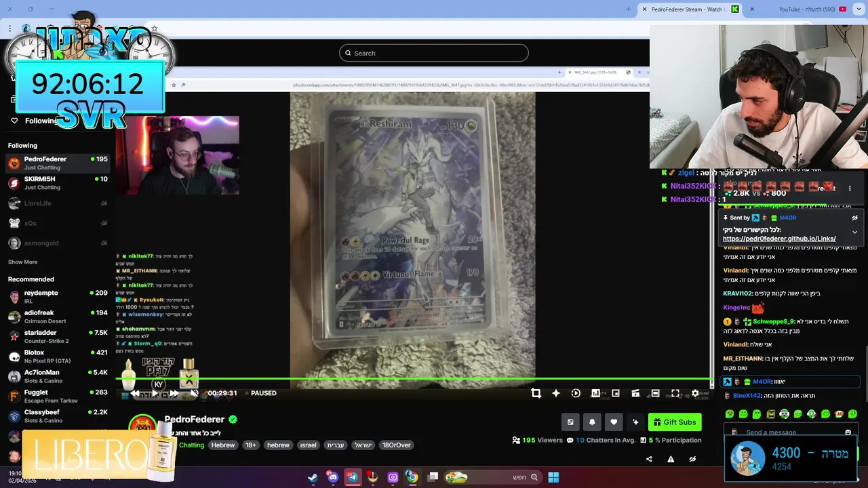Toggle theater mode in the player
868x488 pixels.
click(x=655, y=393)
